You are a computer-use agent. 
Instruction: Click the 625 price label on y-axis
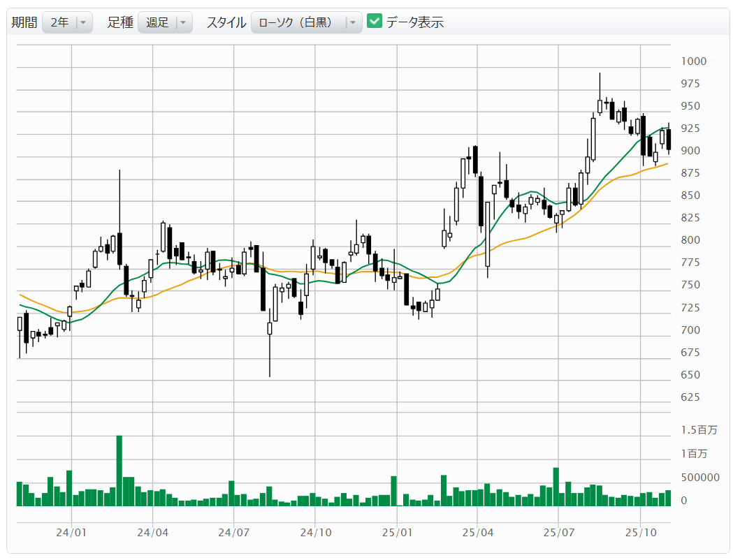pyautogui.click(x=690, y=397)
